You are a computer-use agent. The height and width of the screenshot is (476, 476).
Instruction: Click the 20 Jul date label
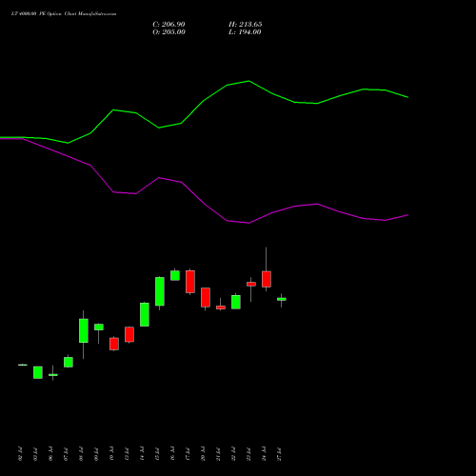click(x=203, y=454)
